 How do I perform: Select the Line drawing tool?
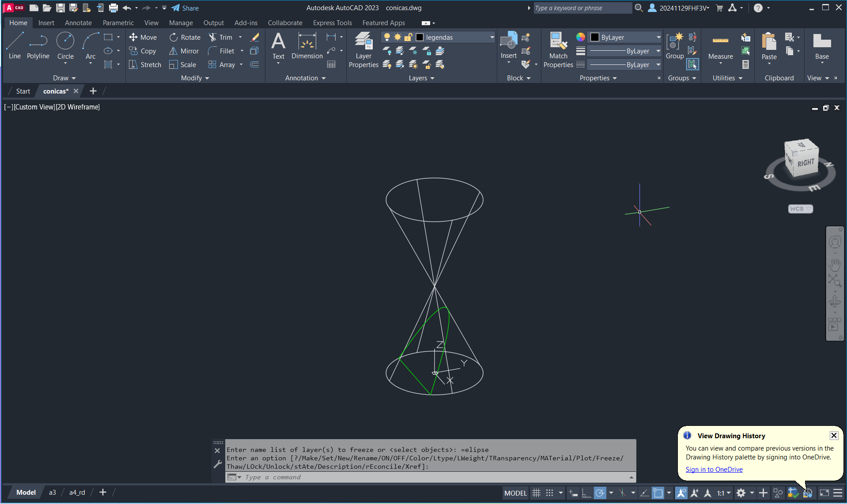point(15,45)
